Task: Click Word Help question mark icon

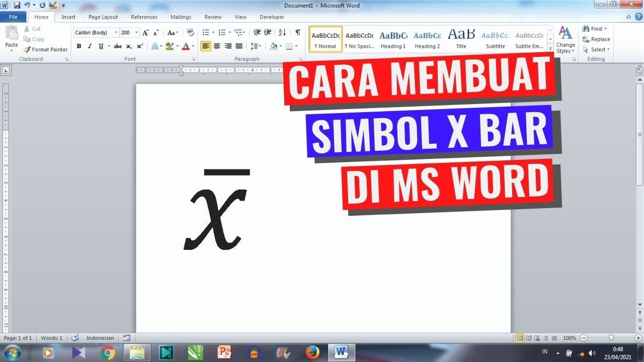Action: click(638, 17)
